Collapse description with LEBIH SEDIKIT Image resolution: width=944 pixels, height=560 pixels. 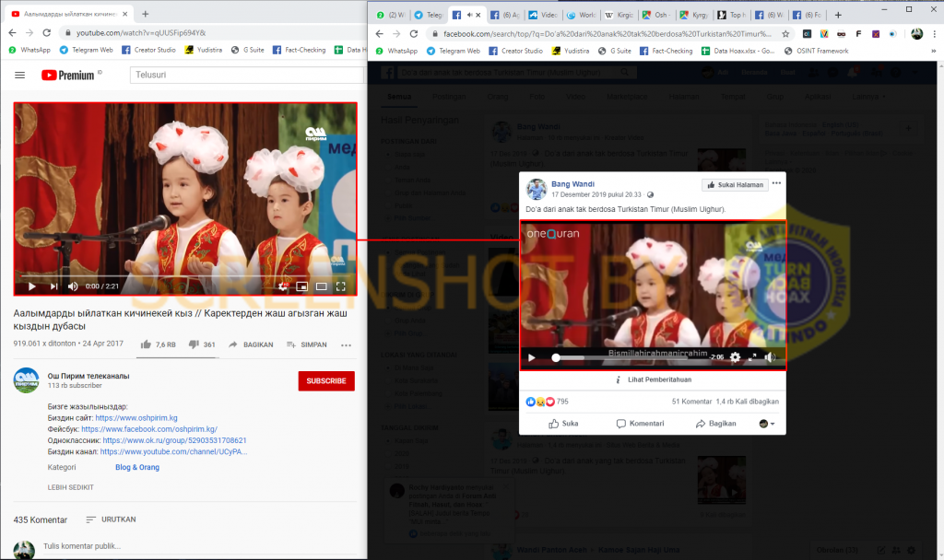(x=70, y=487)
